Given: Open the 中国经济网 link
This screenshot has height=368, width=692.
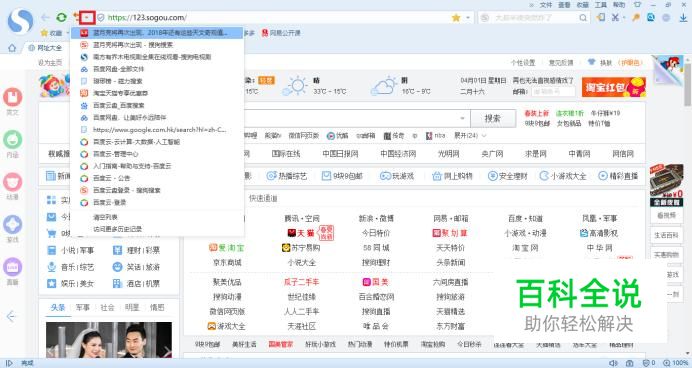Looking at the screenshot, I should pyautogui.click(x=398, y=154).
